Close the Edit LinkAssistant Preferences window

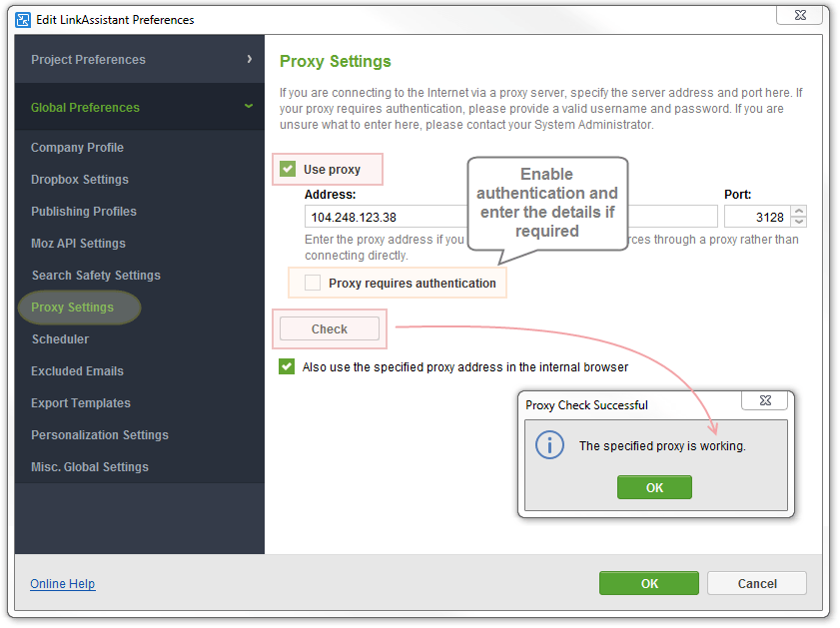point(800,16)
